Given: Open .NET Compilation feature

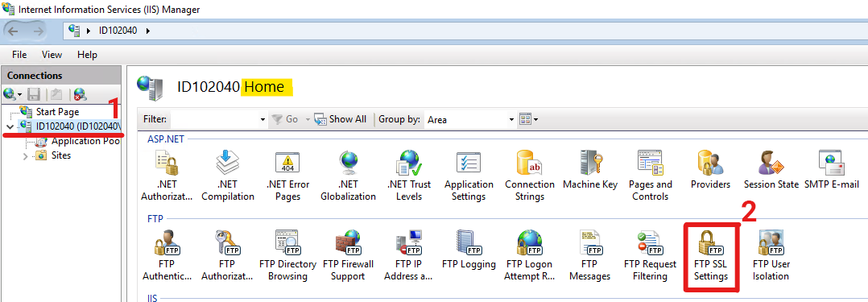Looking at the screenshot, I should [228, 175].
